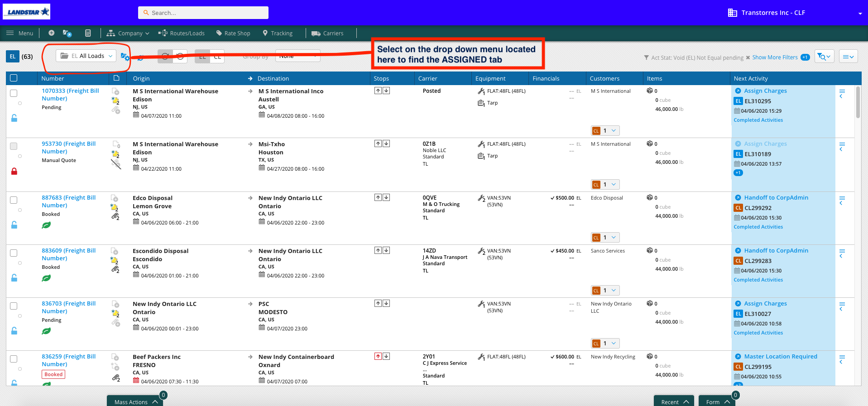The width and height of the screenshot is (868, 406).
Task: Remove the Act Stat Void filter
Action: pos(748,57)
